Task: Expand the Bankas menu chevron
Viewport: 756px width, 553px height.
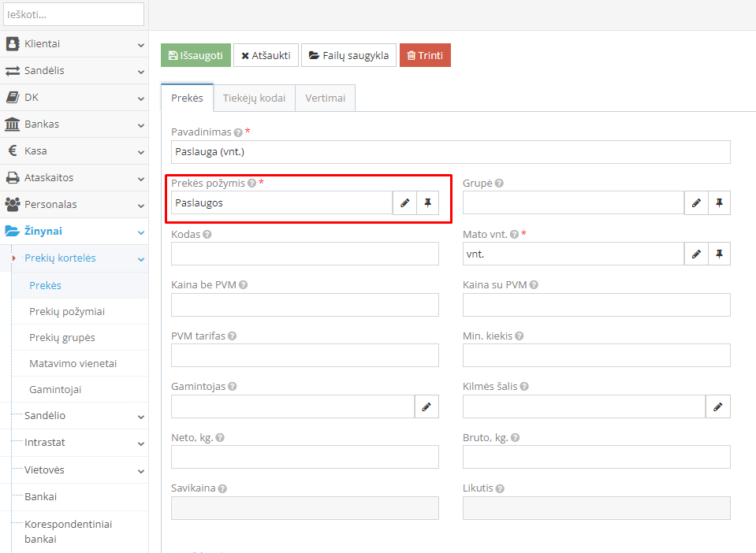Action: (141, 125)
